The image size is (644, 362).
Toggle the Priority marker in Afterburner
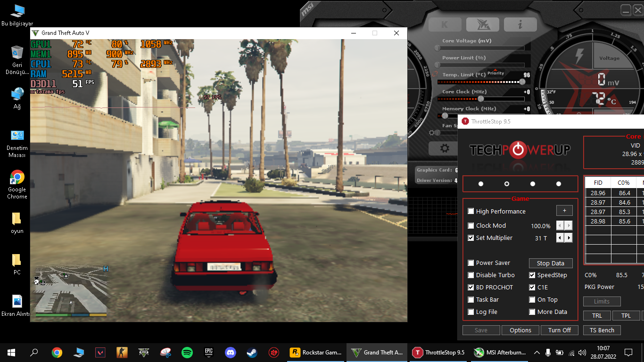[x=495, y=73]
